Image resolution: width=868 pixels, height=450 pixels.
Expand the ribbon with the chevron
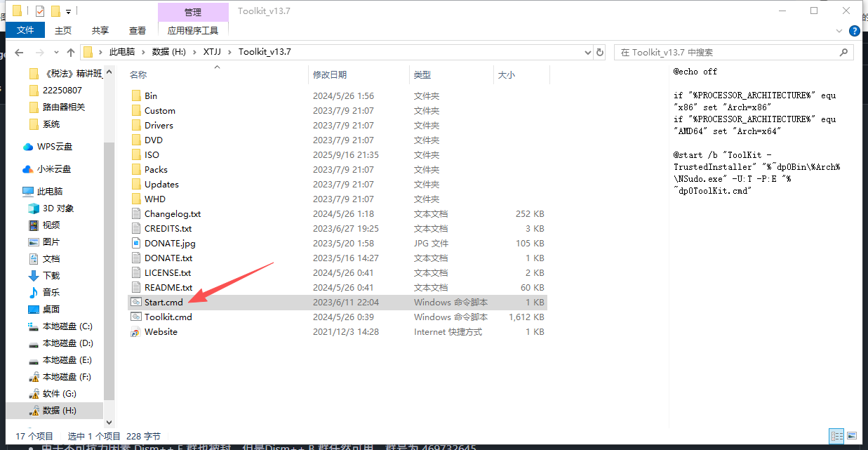pyautogui.click(x=839, y=31)
